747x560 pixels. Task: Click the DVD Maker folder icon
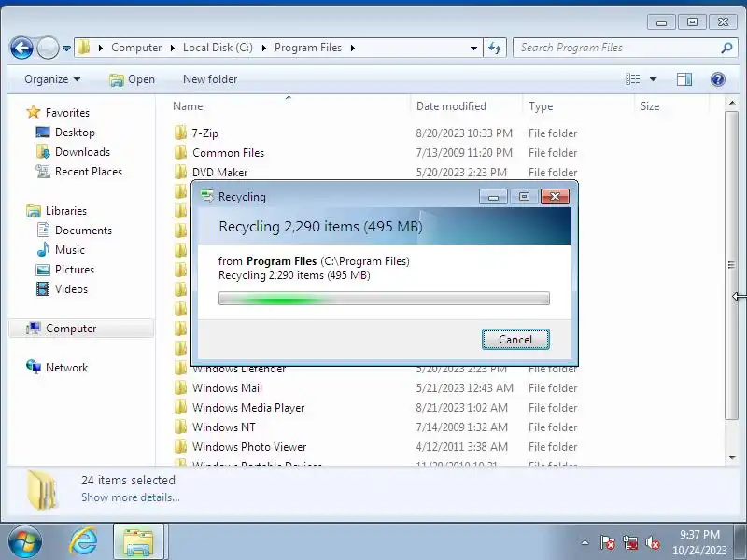180,172
